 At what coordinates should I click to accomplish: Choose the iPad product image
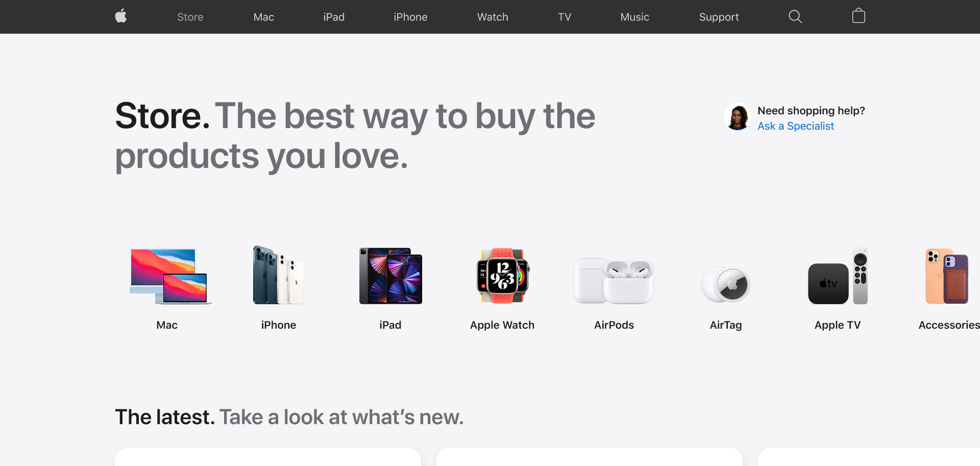point(390,276)
